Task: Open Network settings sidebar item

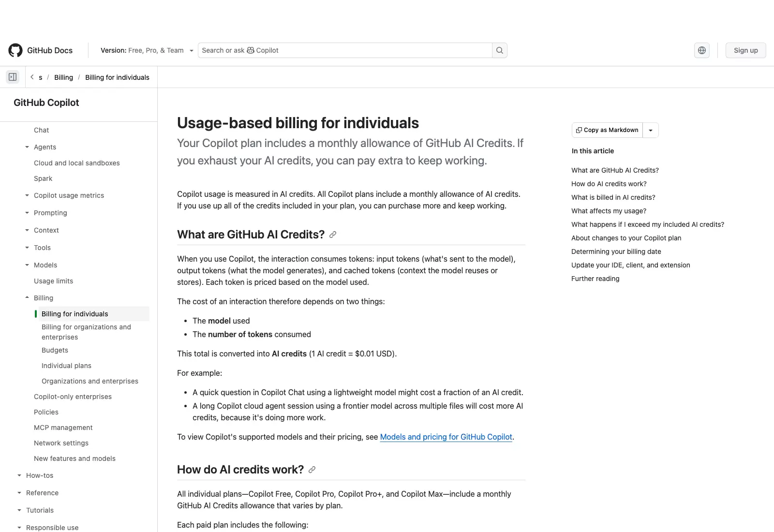Action: coord(61,443)
